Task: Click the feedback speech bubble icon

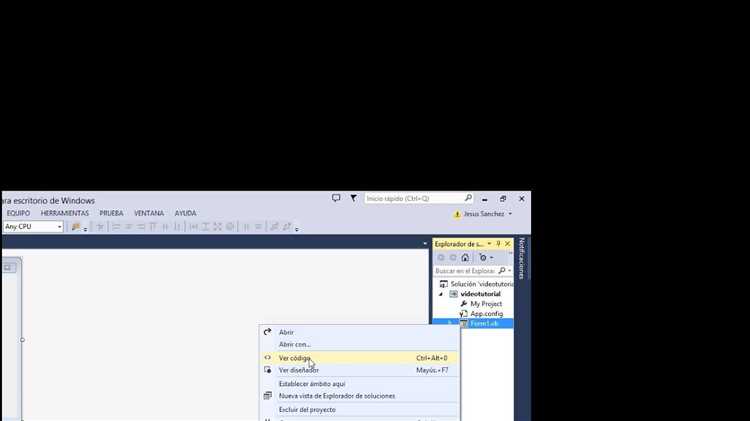Action: click(x=336, y=198)
